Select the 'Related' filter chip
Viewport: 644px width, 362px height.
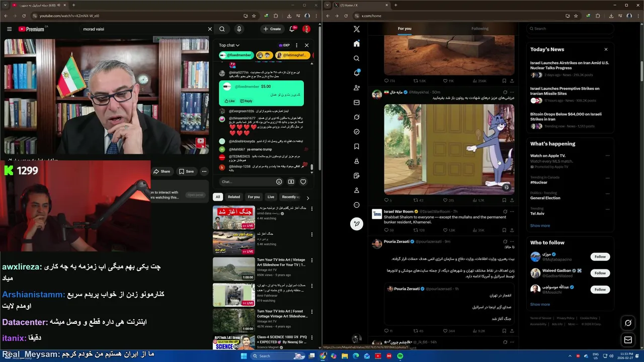click(234, 197)
